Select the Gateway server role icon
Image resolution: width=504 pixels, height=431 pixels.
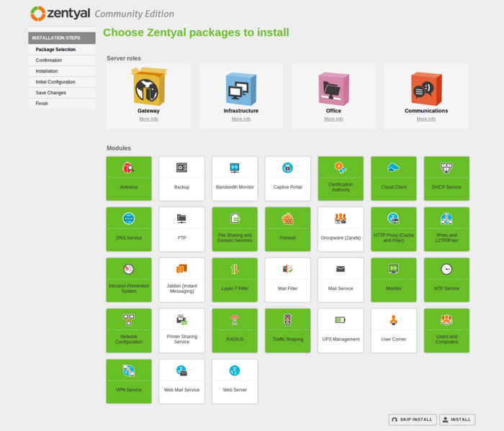pos(148,87)
